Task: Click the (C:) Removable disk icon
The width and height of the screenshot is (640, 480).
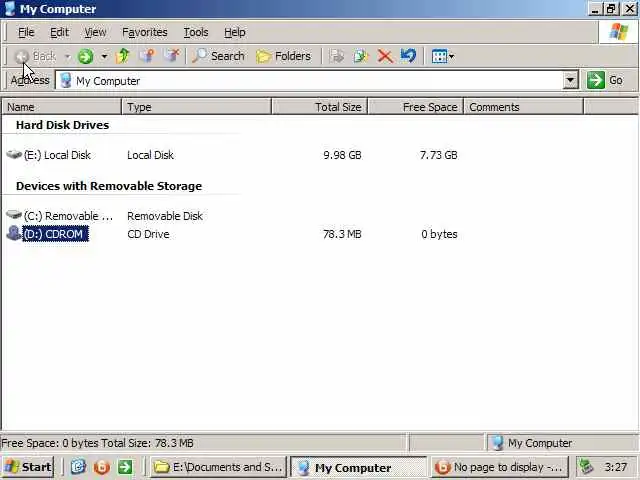Action: tap(14, 215)
